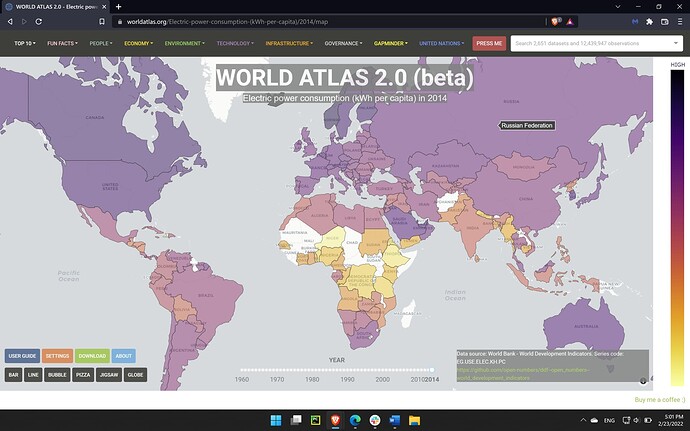Click the blue ABOUT button
This screenshot has height=431, width=690.
123,356
